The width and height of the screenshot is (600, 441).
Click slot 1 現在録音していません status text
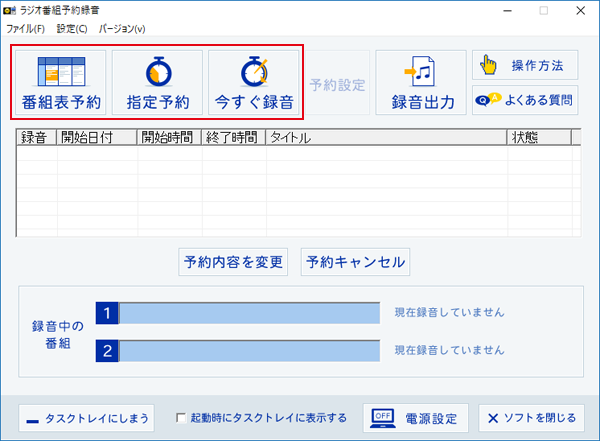(449, 312)
